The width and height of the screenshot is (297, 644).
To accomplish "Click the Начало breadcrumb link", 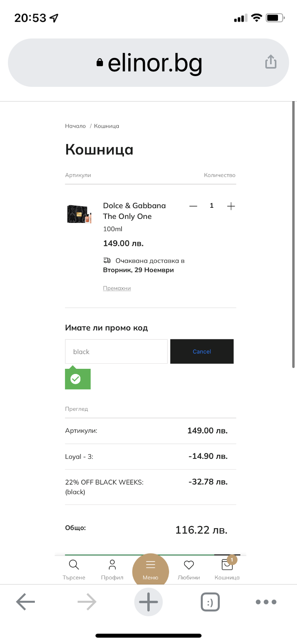I will [x=75, y=126].
